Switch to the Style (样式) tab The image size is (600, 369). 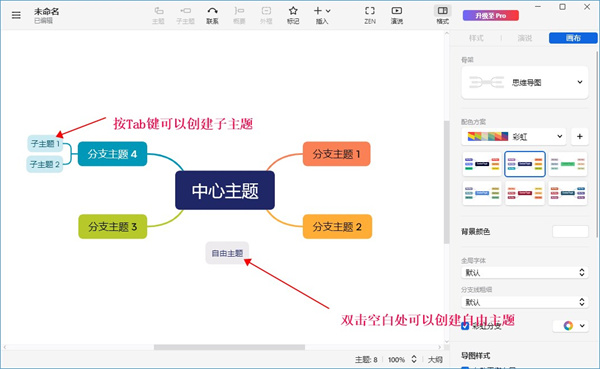point(476,38)
